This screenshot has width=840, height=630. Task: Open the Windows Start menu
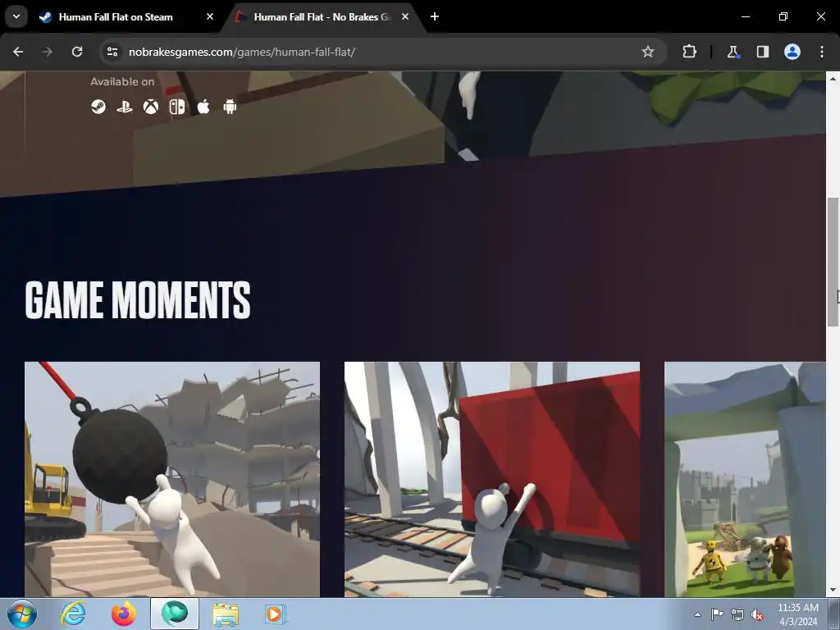coord(22,614)
